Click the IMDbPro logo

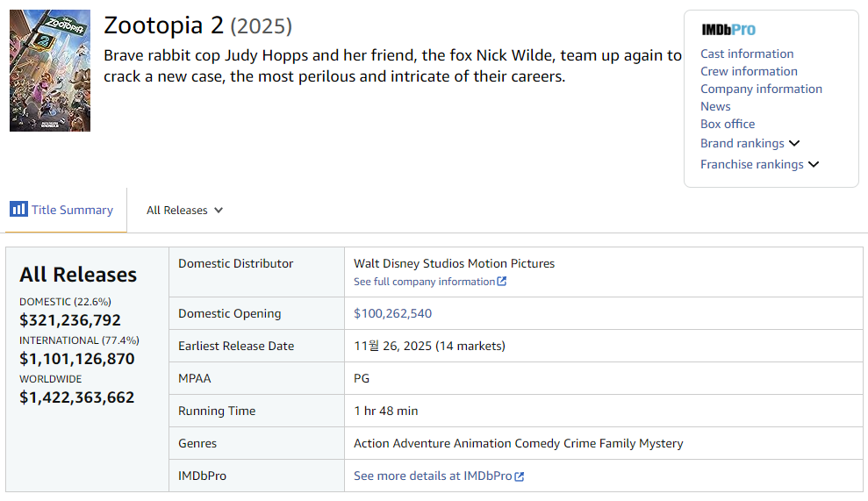[x=728, y=30]
